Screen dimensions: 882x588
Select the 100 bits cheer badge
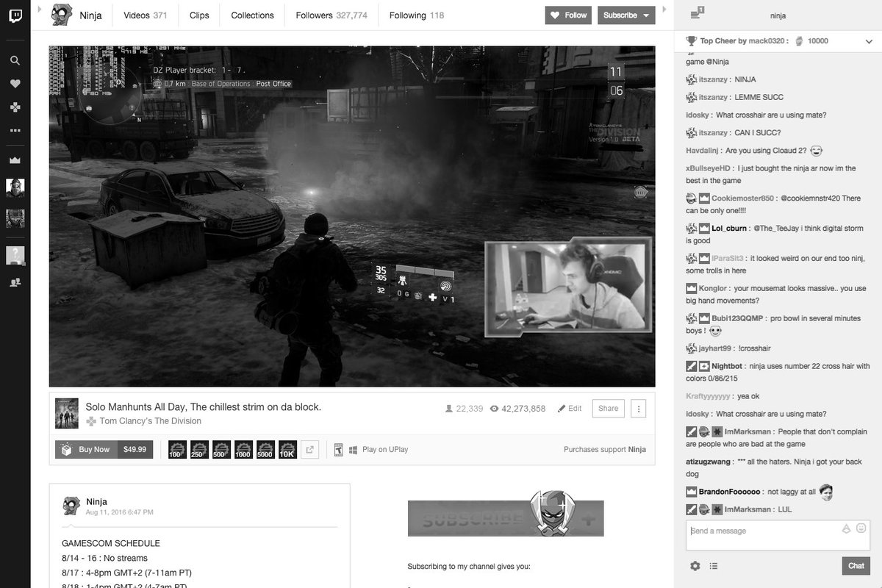coord(176,449)
